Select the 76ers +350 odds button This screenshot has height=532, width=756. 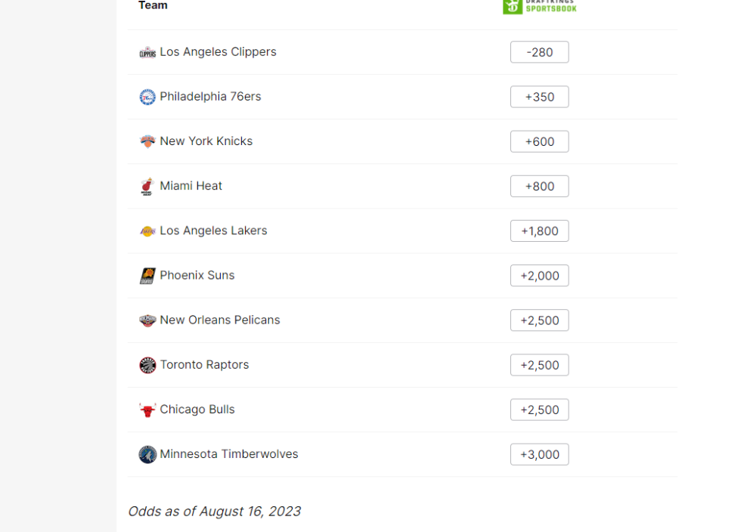(540, 97)
